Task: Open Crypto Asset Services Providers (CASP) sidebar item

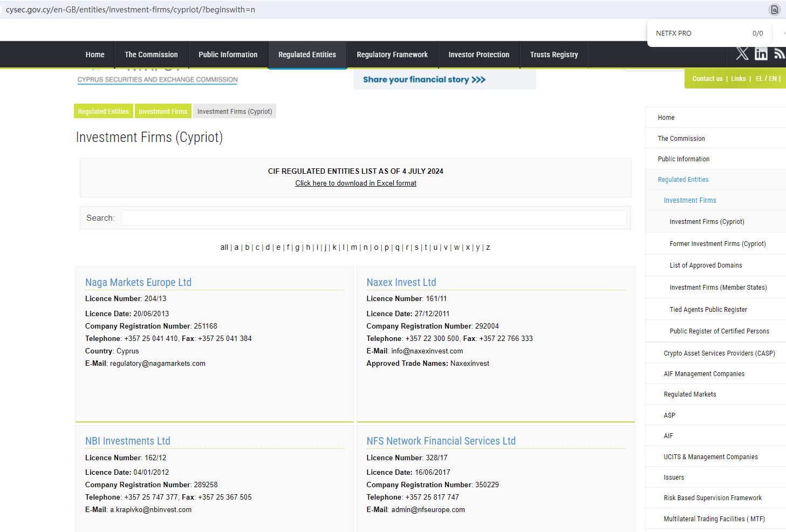Action: coord(719,353)
